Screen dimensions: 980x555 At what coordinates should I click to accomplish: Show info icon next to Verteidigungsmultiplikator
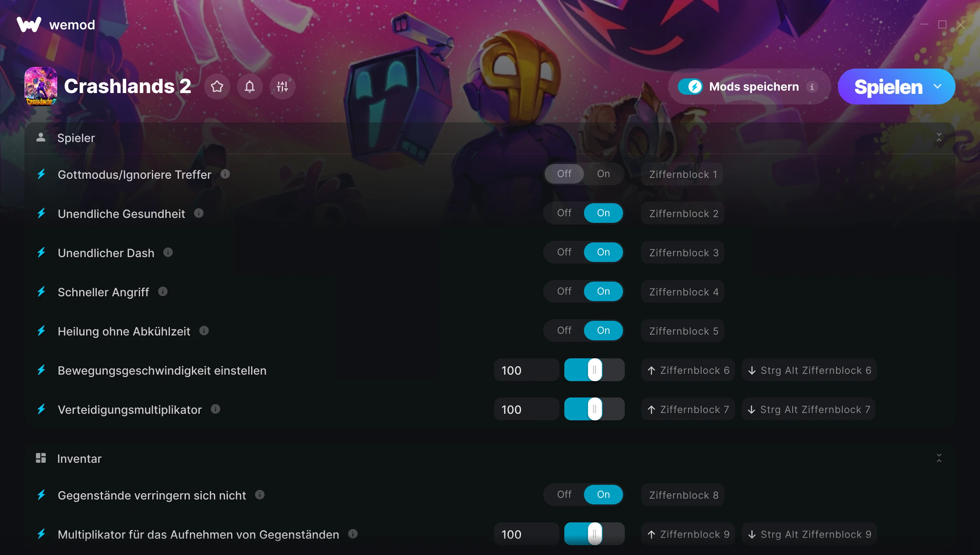click(x=216, y=409)
